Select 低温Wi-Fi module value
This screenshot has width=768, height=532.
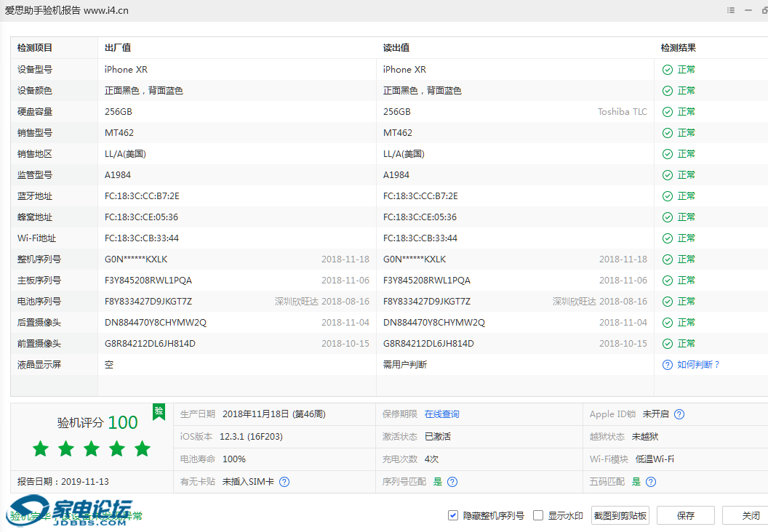(x=655, y=459)
